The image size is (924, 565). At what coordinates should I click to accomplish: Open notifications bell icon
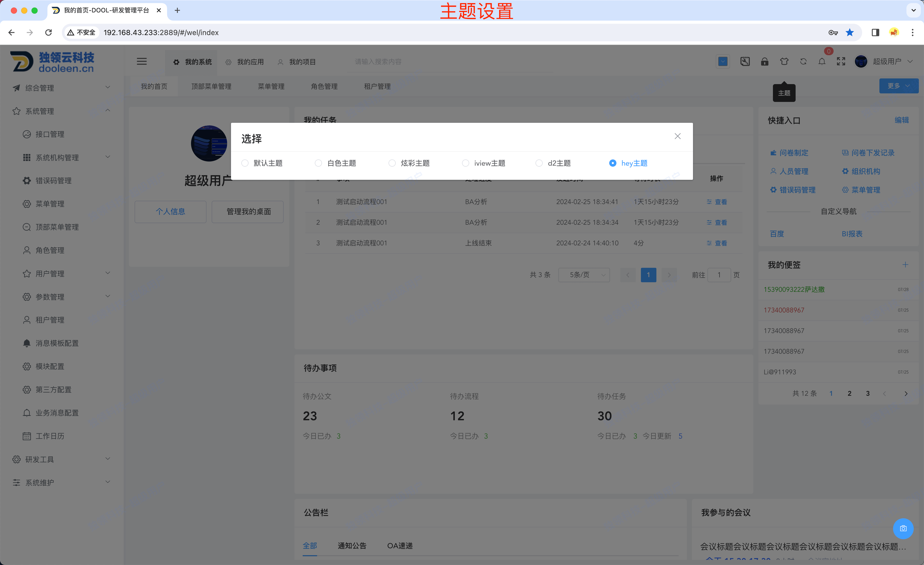(x=822, y=61)
